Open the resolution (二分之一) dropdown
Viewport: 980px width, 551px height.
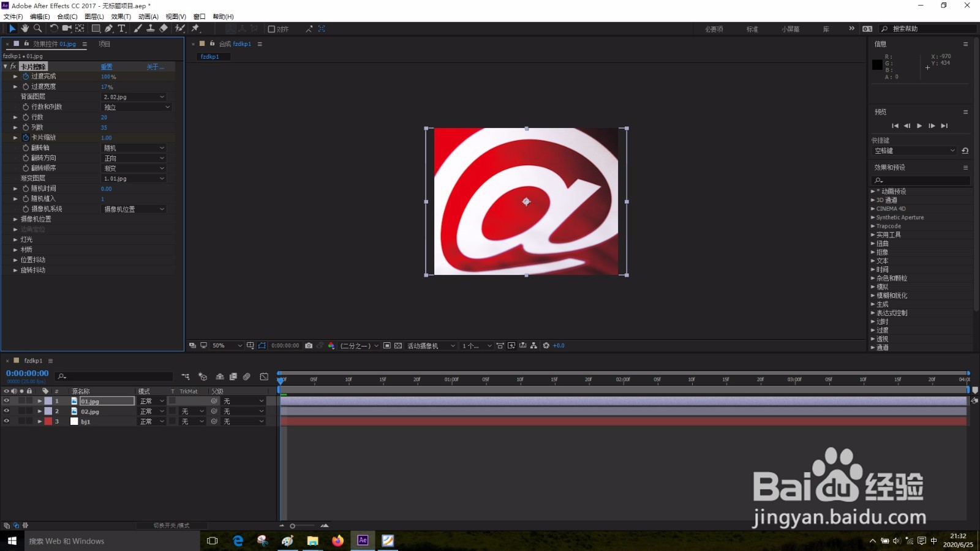(x=360, y=346)
